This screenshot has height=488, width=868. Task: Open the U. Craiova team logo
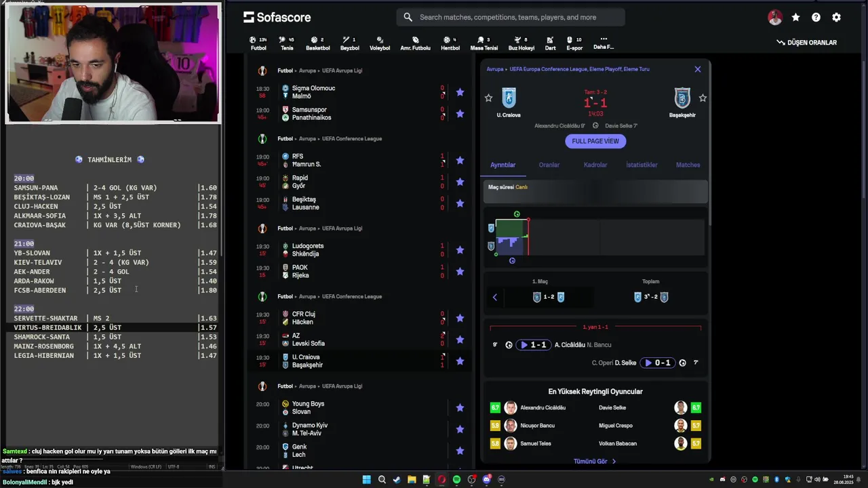point(509,98)
